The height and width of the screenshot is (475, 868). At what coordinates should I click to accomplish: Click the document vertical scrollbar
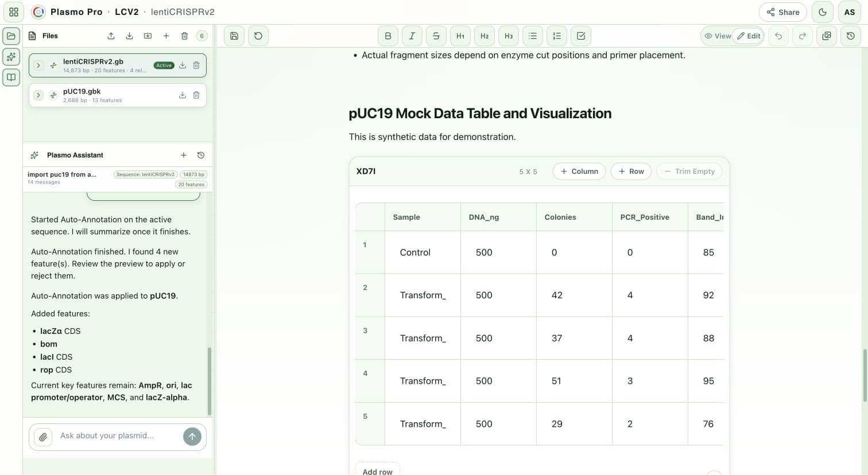(865, 375)
